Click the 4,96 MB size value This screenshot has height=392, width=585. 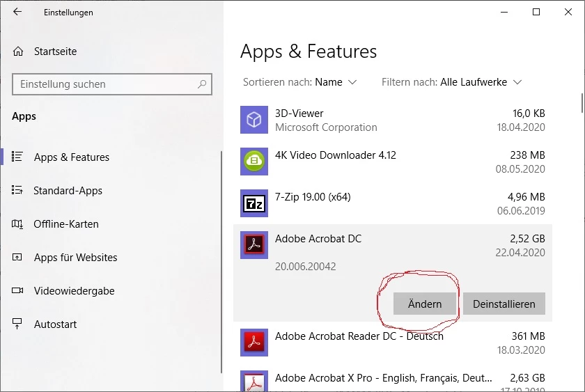pos(526,197)
